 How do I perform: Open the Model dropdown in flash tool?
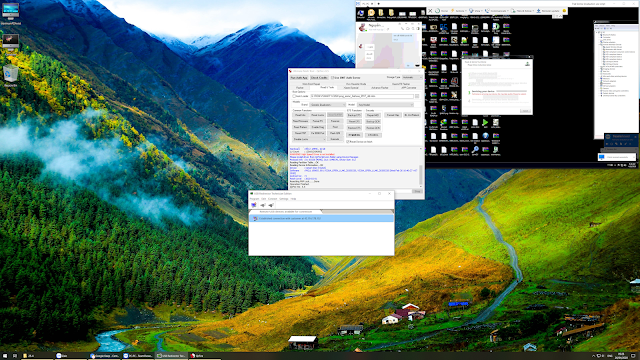pos(385,105)
